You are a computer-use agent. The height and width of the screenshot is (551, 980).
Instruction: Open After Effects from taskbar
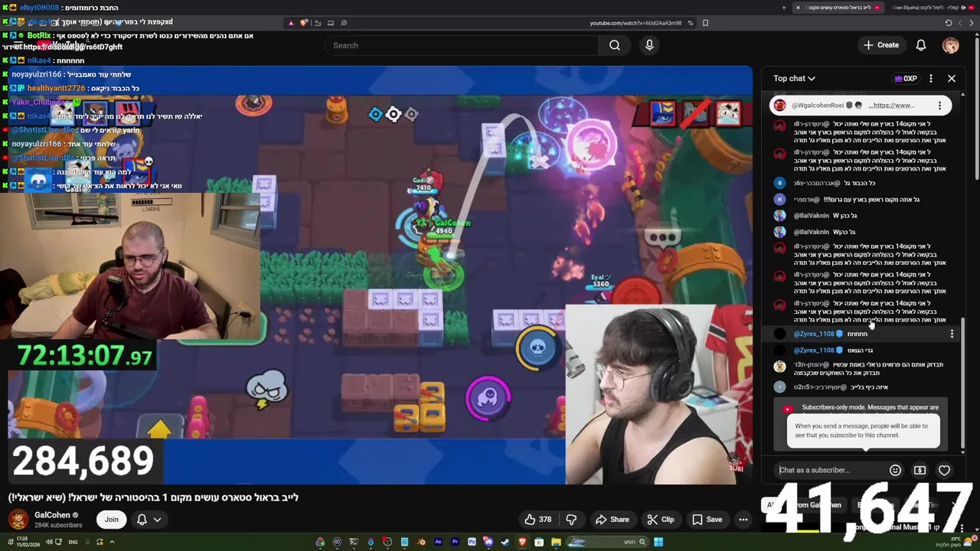438,542
